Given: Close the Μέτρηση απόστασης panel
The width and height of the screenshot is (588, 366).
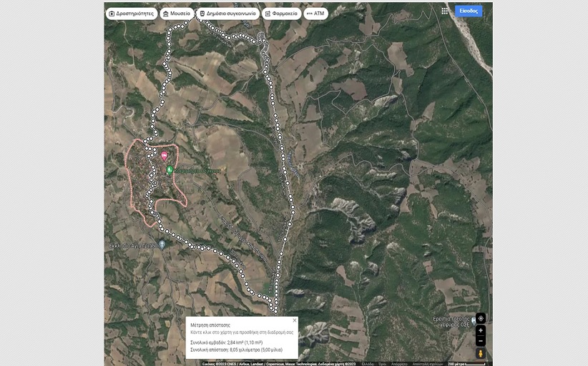Looking at the screenshot, I should click(x=295, y=320).
